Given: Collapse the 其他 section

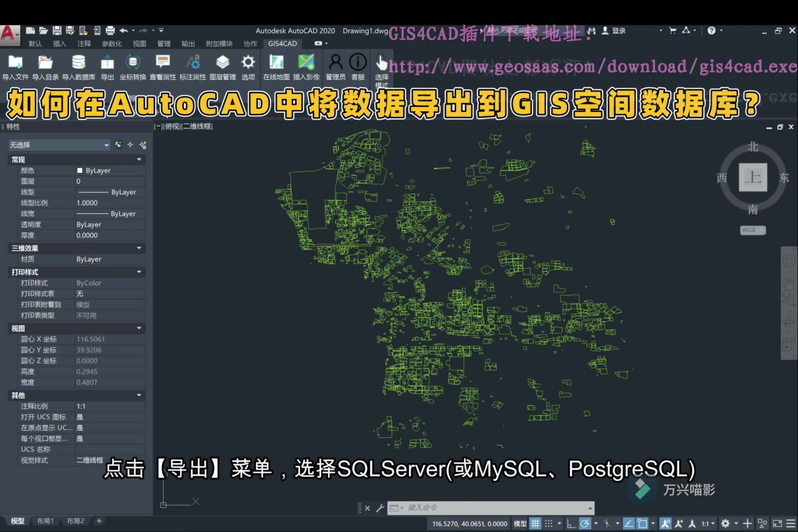Looking at the screenshot, I should 139,395.
